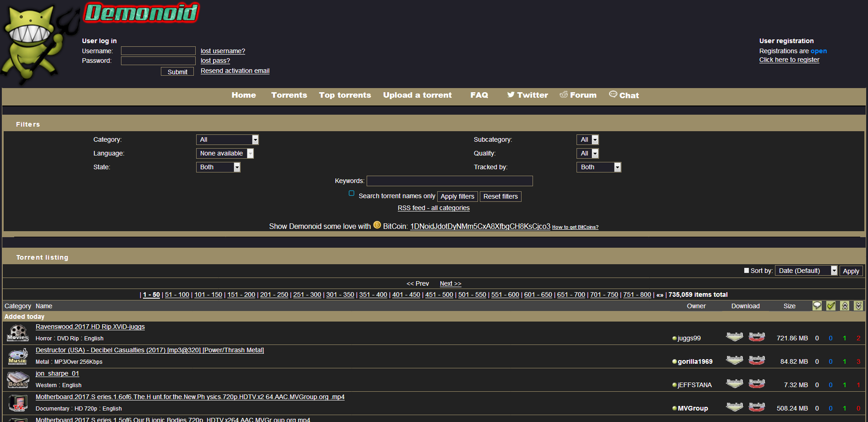Viewport: 868px width, 422px height.
Task: Click the Click here to register link
Action: click(789, 60)
